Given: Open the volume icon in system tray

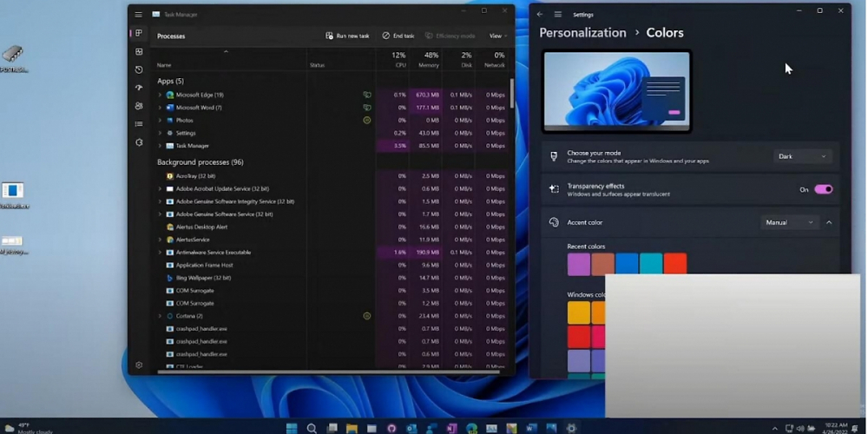Looking at the screenshot, I should 800,429.
